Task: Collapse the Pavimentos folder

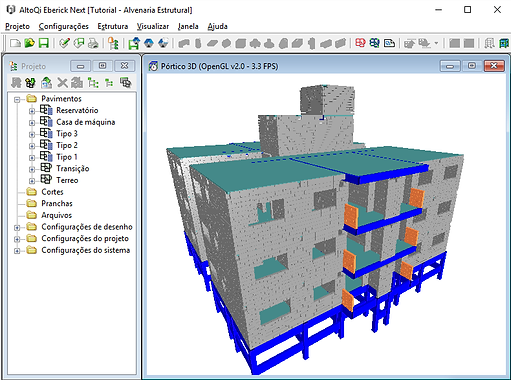Action: tap(17, 99)
